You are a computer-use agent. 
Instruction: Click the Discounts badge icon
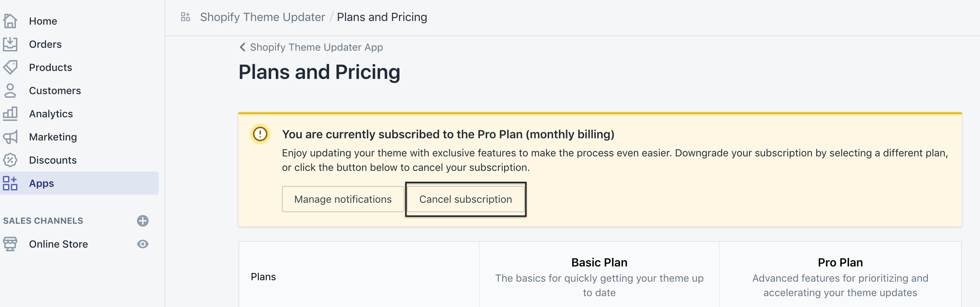pos(10,160)
